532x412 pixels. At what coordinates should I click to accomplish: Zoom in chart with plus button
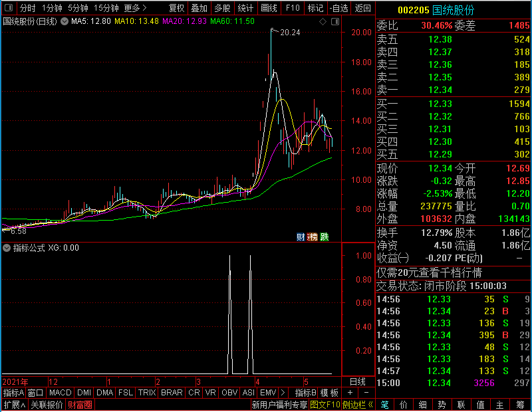350,393
